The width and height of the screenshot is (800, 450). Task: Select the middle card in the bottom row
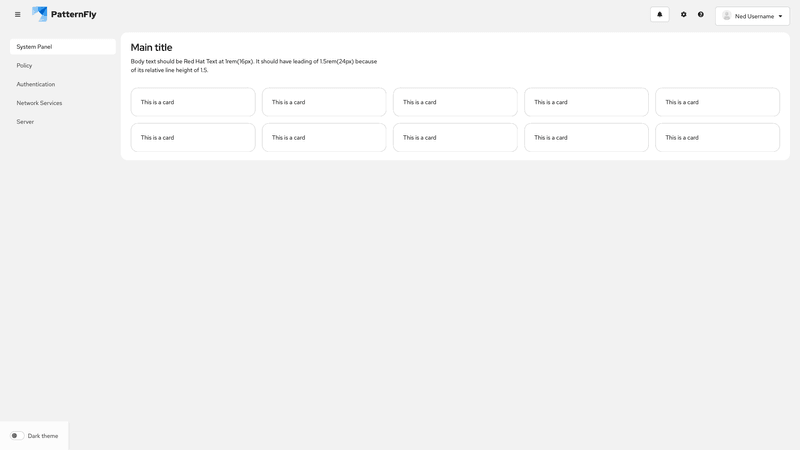(x=455, y=137)
